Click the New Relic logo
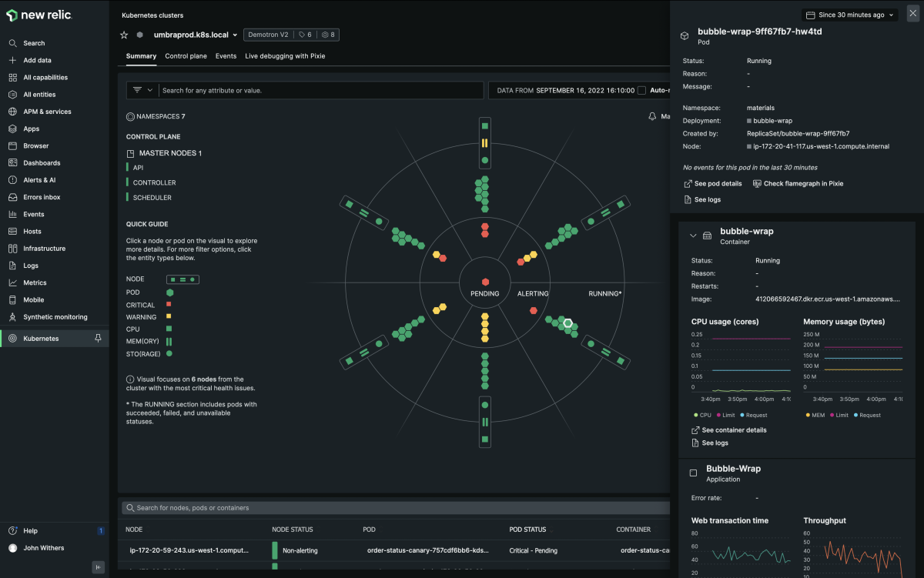This screenshot has height=578, width=924. [x=38, y=15]
